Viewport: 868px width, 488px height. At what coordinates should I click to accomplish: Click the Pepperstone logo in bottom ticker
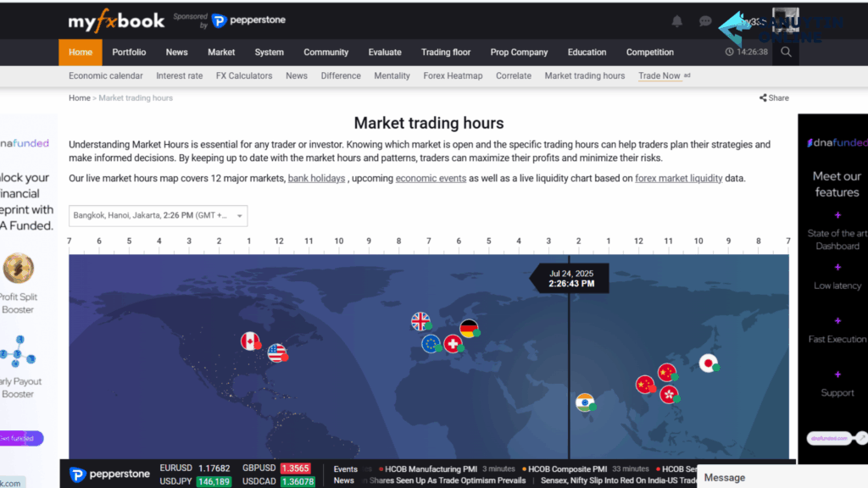[109, 474]
